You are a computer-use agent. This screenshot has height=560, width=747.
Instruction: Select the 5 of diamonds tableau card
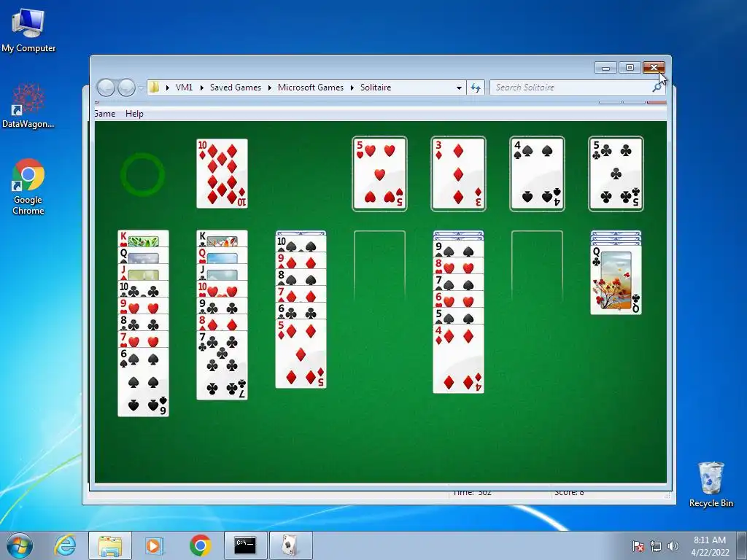301,354
